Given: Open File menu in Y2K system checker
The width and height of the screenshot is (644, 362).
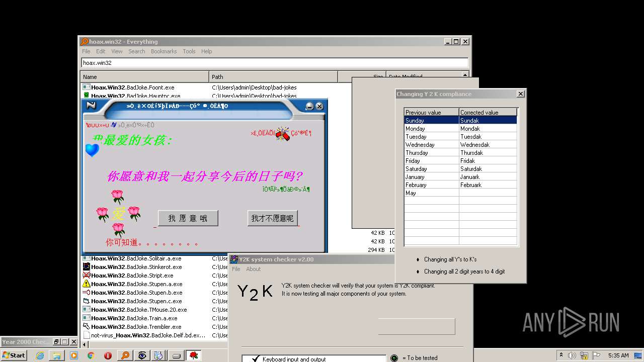Looking at the screenshot, I should point(236,269).
